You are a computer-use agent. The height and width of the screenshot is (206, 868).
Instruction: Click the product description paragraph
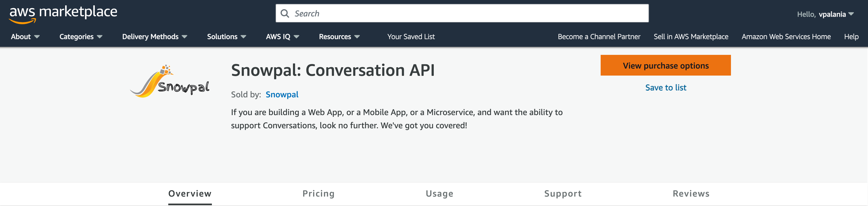(x=397, y=119)
